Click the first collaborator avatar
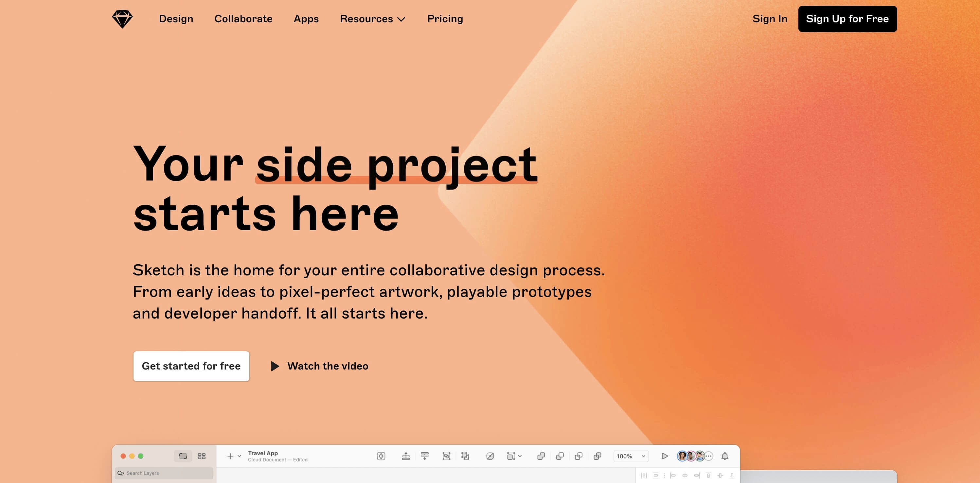980x483 pixels. click(682, 456)
